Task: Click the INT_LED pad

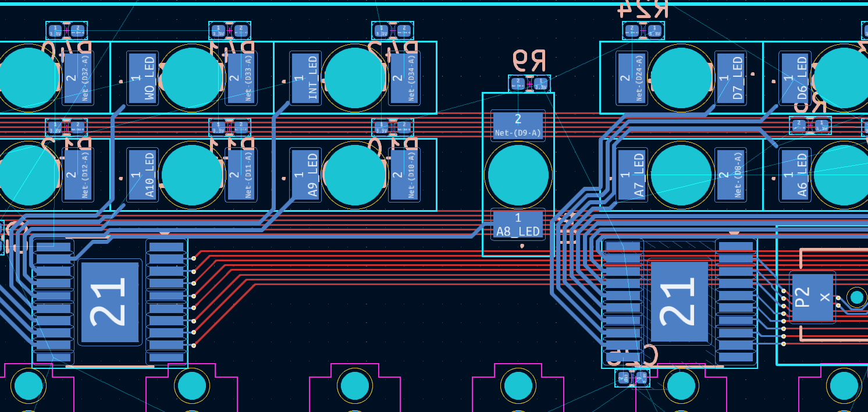Action: (x=305, y=78)
